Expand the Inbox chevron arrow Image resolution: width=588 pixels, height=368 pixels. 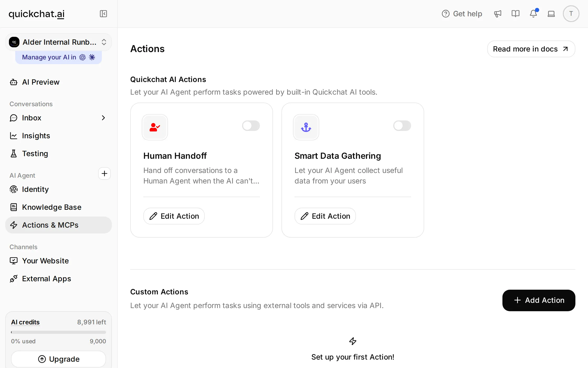pyautogui.click(x=103, y=118)
